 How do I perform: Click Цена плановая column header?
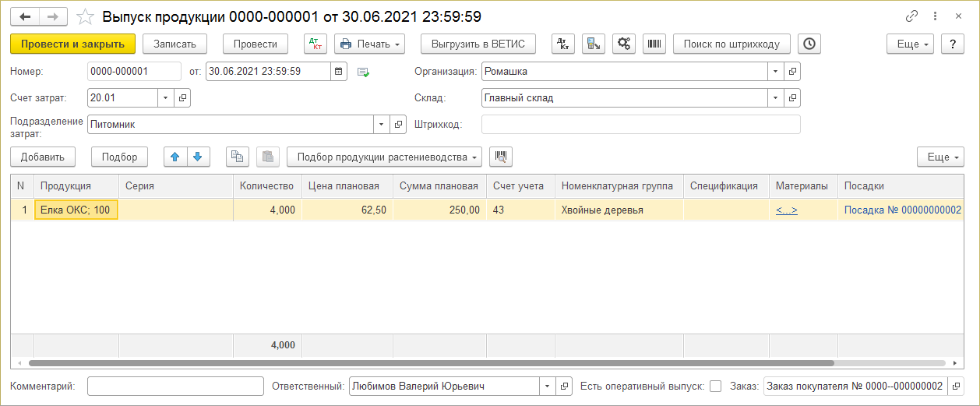[347, 185]
